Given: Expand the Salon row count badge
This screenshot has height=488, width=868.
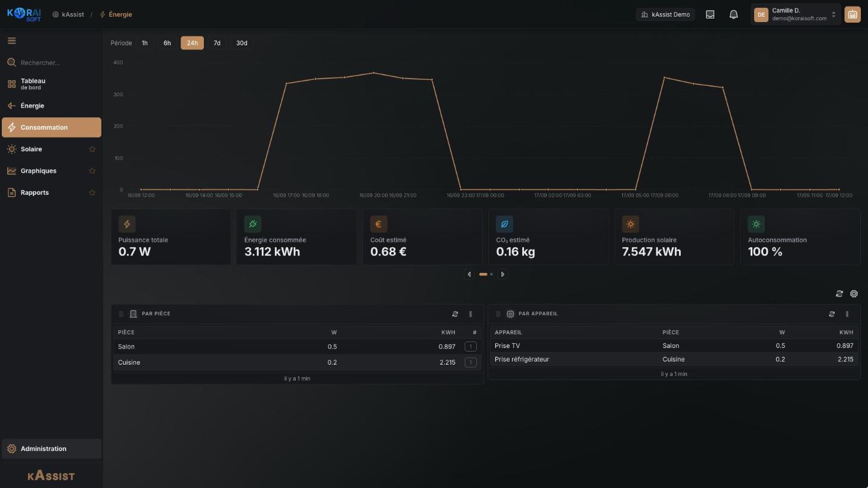Looking at the screenshot, I should (x=470, y=347).
